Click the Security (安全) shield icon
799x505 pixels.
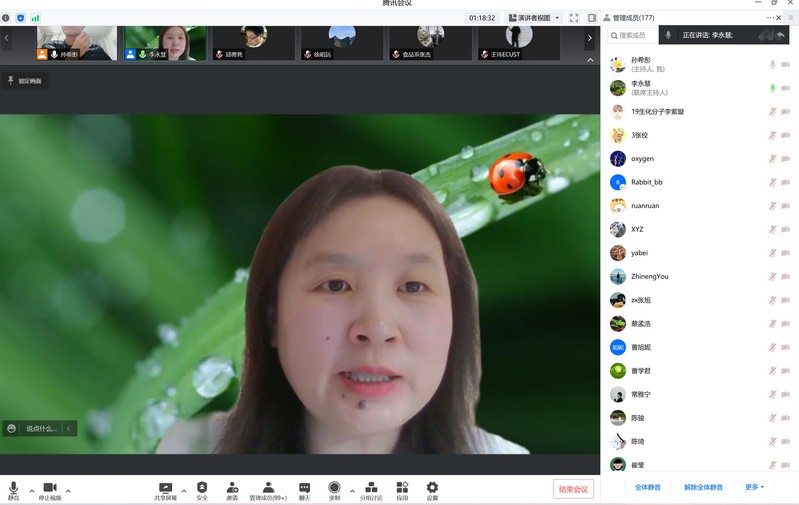pos(202,488)
